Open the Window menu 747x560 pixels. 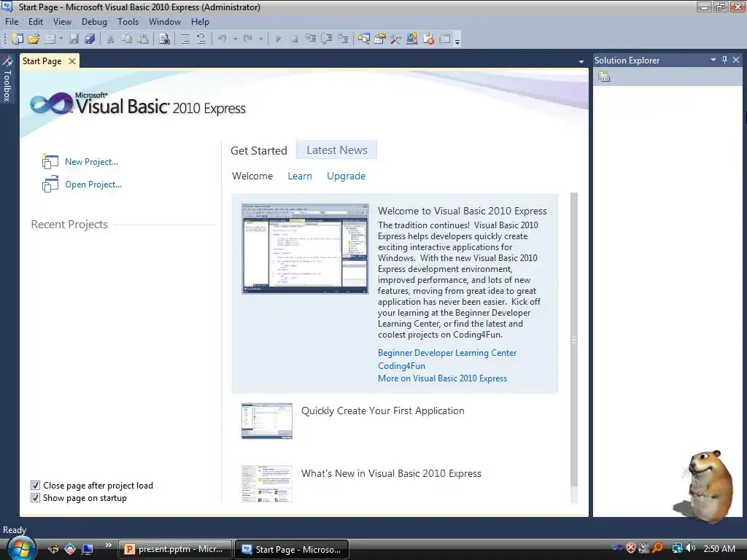click(165, 22)
